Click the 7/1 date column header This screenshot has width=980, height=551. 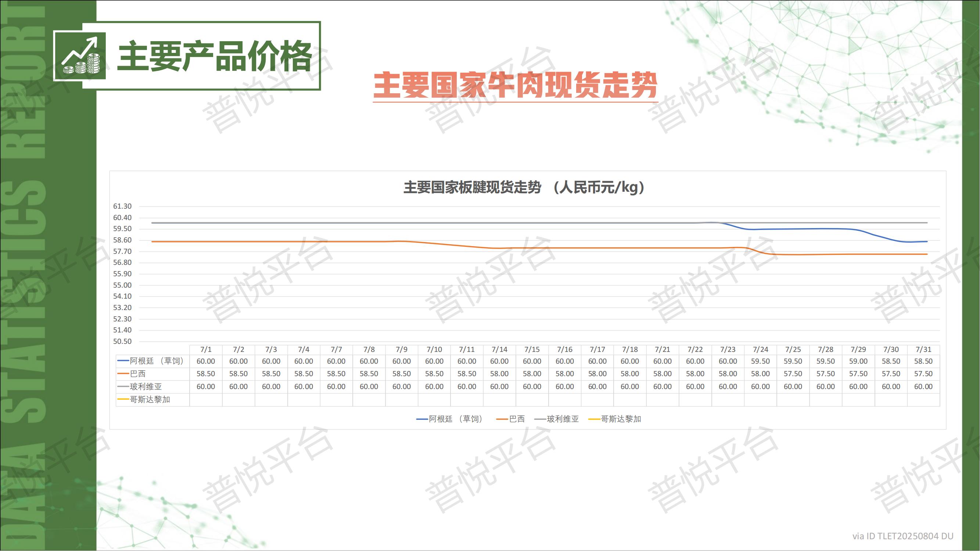(x=206, y=350)
